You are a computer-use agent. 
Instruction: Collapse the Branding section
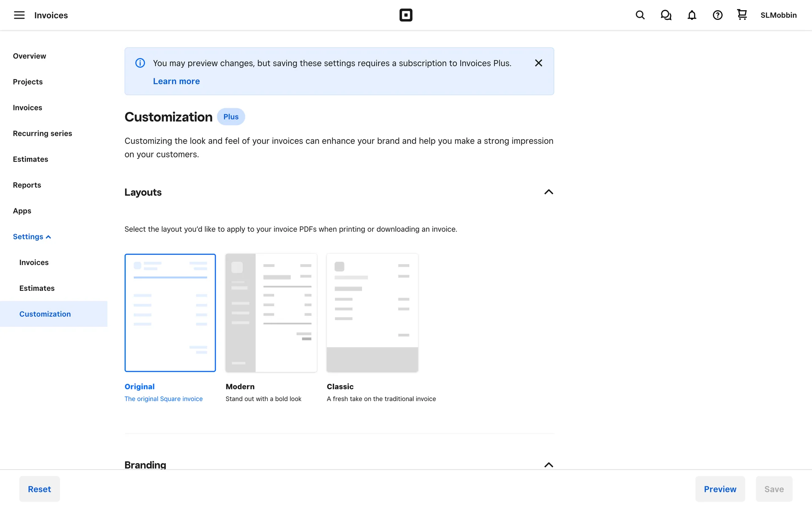coord(548,464)
